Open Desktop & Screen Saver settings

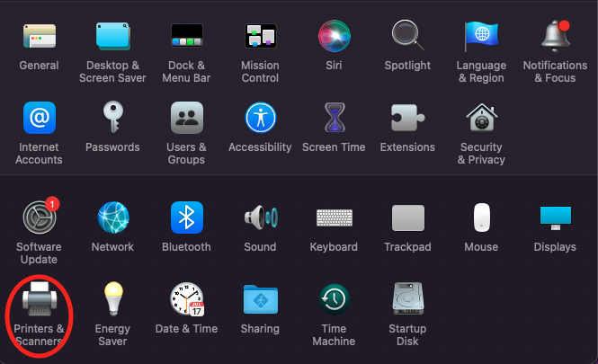click(113, 37)
